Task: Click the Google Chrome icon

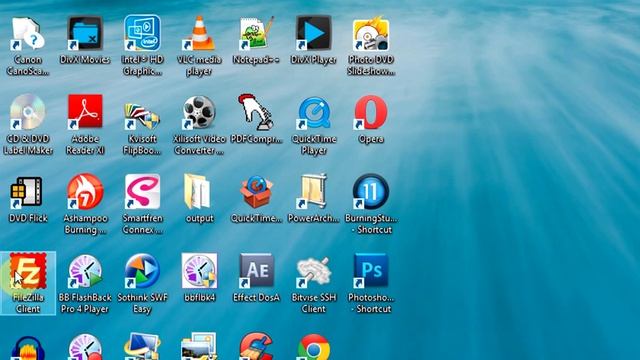Action: (313, 347)
